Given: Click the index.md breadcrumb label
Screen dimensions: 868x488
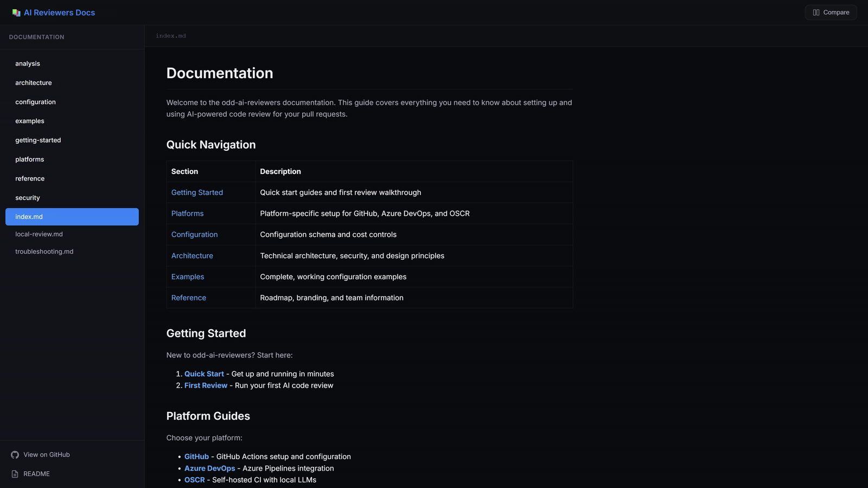Looking at the screenshot, I should pos(171,36).
